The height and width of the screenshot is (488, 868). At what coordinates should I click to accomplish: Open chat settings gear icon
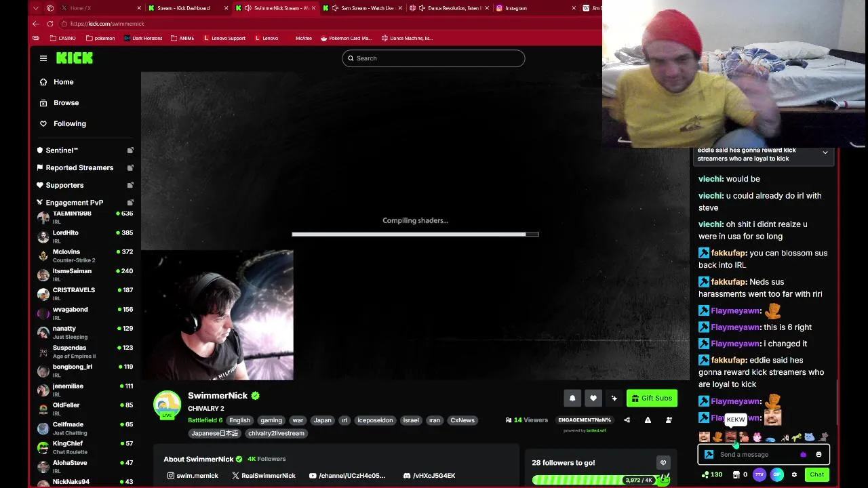click(x=794, y=474)
